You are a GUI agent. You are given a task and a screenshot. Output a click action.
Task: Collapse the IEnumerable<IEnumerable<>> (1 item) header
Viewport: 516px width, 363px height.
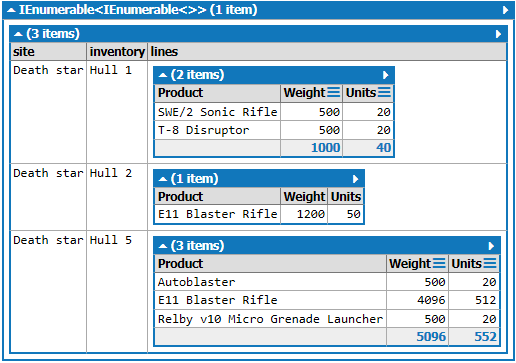[11, 10]
